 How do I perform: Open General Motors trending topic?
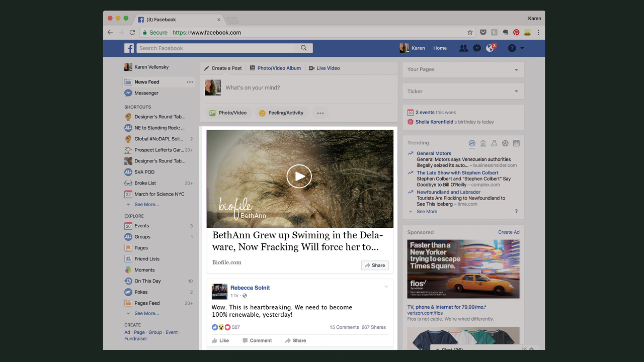point(434,154)
